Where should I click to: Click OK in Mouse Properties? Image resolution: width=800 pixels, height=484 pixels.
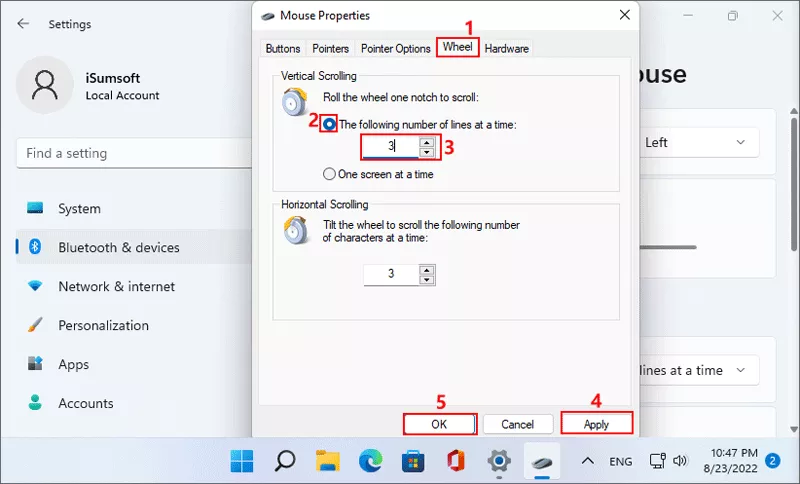coord(439,424)
